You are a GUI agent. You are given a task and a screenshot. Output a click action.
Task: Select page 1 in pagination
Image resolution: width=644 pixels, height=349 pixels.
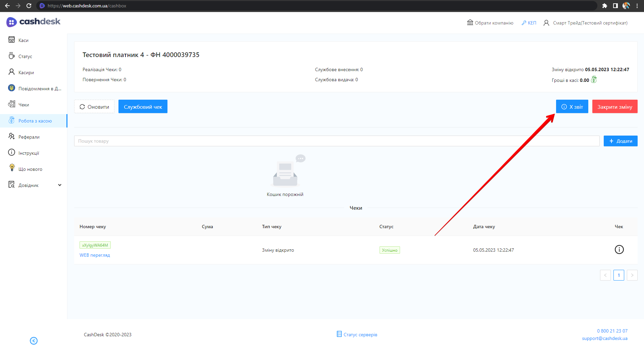pyautogui.click(x=618, y=275)
